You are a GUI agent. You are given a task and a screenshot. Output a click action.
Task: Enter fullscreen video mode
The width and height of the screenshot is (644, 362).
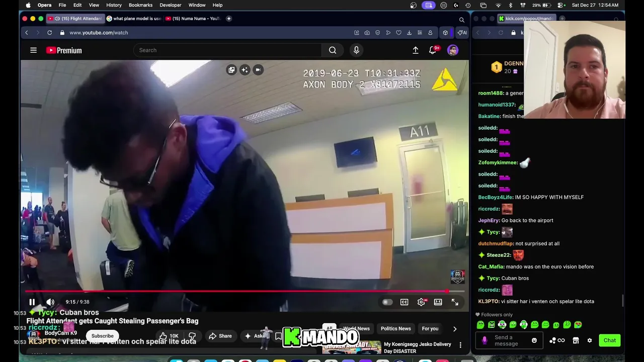455,302
